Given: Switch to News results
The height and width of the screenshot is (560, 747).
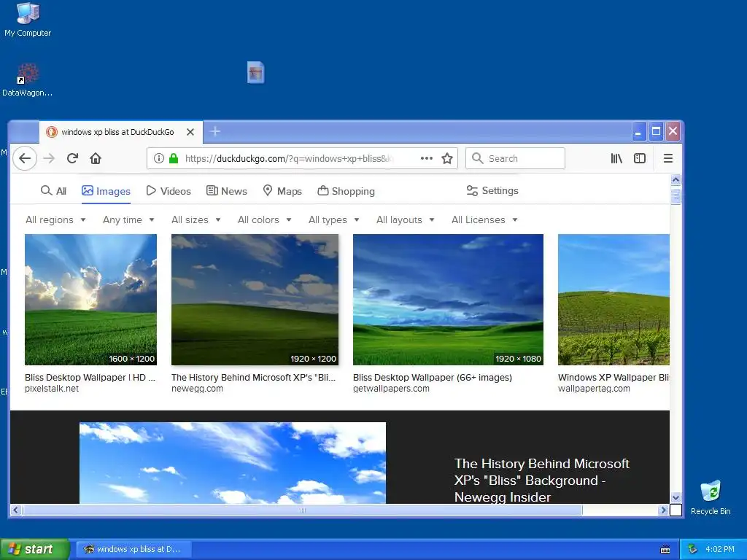Looking at the screenshot, I should [x=226, y=191].
